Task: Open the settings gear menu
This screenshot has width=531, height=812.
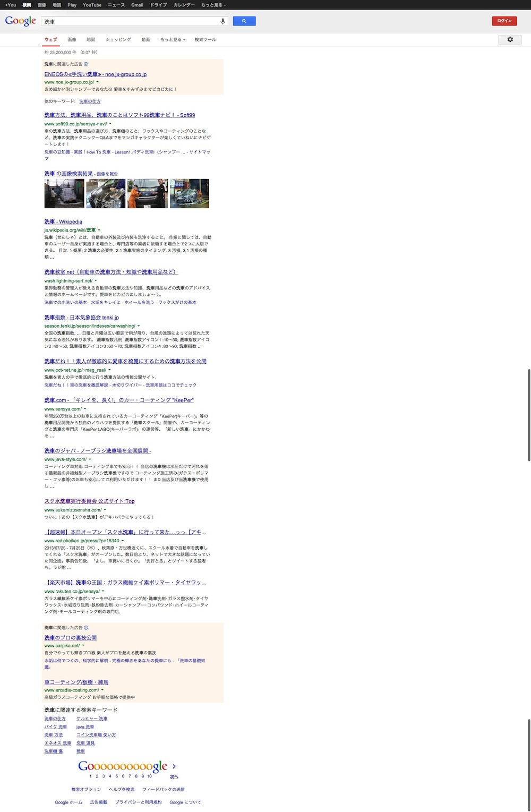Action: point(510,40)
